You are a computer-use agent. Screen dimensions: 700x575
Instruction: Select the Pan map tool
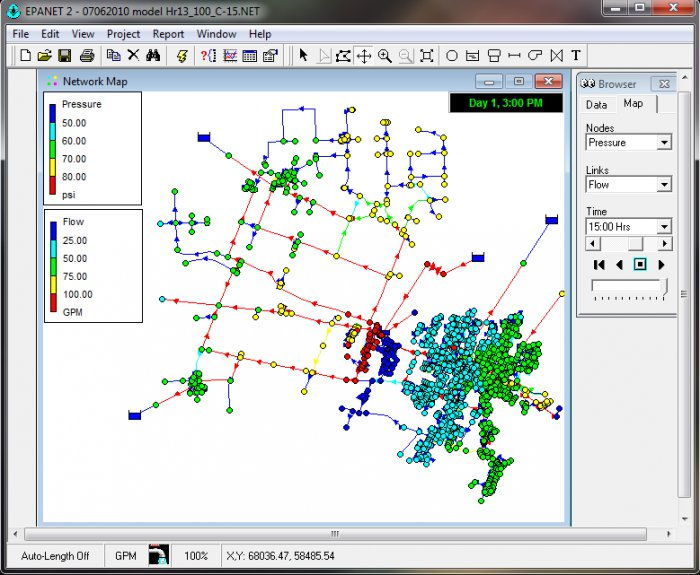tap(364, 56)
